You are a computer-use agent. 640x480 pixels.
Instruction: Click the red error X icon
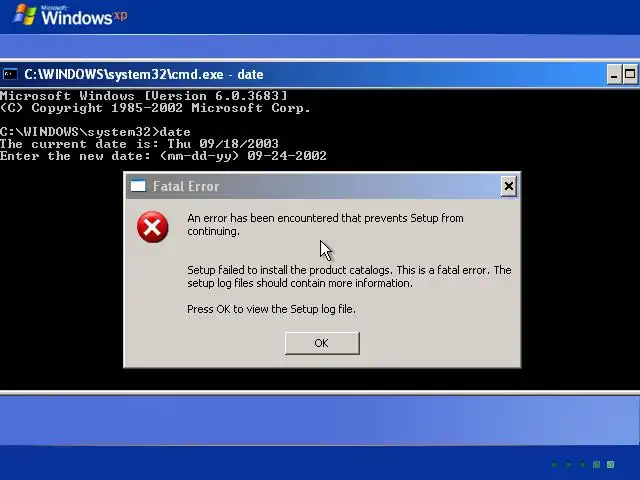tap(153, 227)
